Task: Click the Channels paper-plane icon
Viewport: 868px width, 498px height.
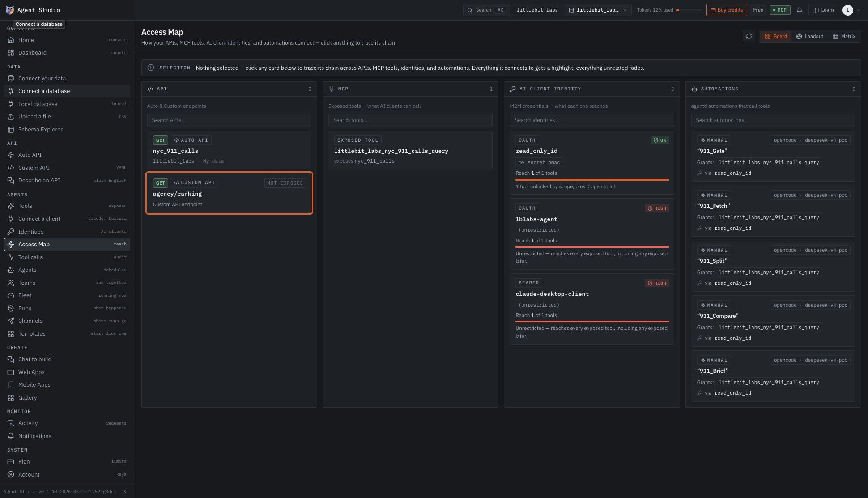Action: click(x=11, y=321)
